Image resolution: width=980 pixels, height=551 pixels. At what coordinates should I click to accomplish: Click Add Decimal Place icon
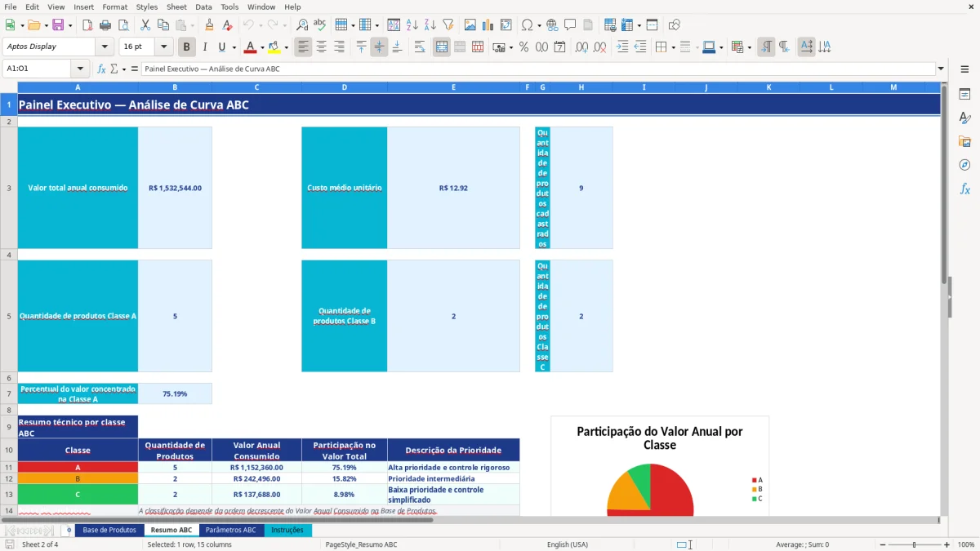point(581,47)
